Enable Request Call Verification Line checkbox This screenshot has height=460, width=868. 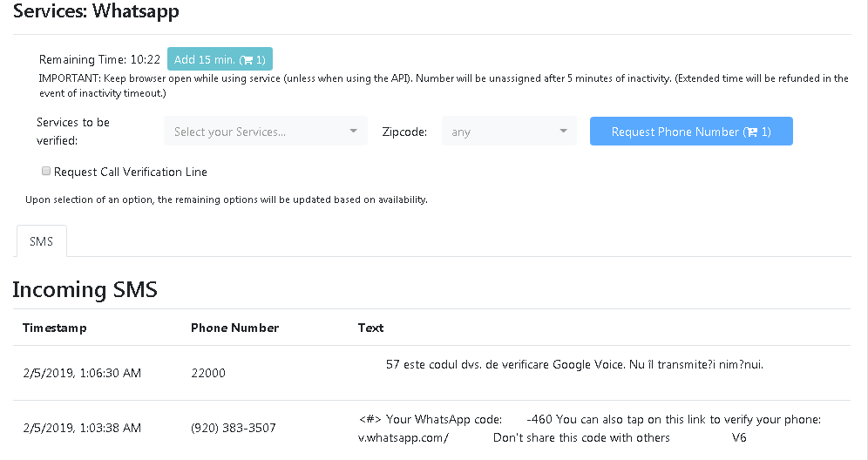point(46,171)
